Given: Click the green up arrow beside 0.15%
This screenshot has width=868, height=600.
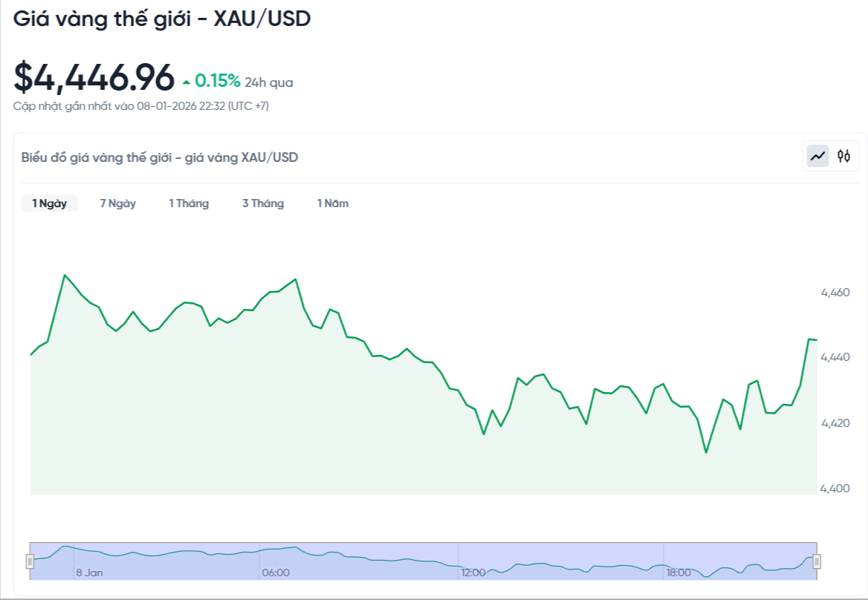Looking at the screenshot, I should (186, 82).
